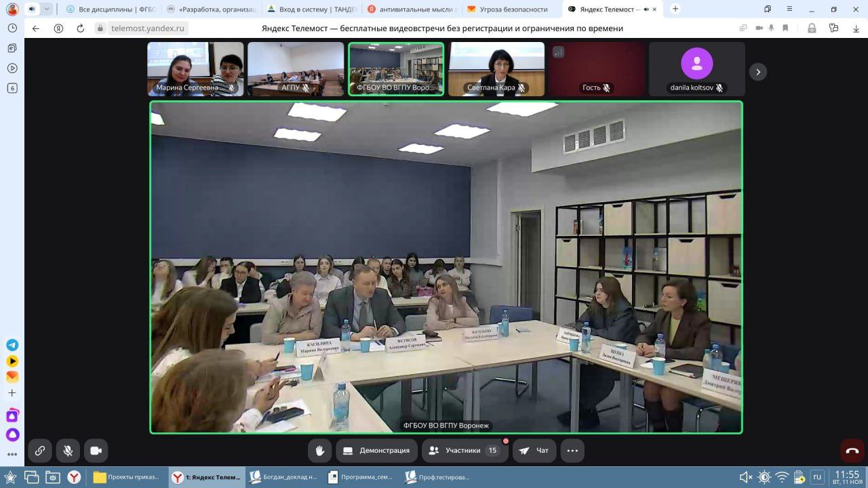Select Светлана Кара video thumbnail
The width and height of the screenshot is (868, 488).
tap(496, 69)
